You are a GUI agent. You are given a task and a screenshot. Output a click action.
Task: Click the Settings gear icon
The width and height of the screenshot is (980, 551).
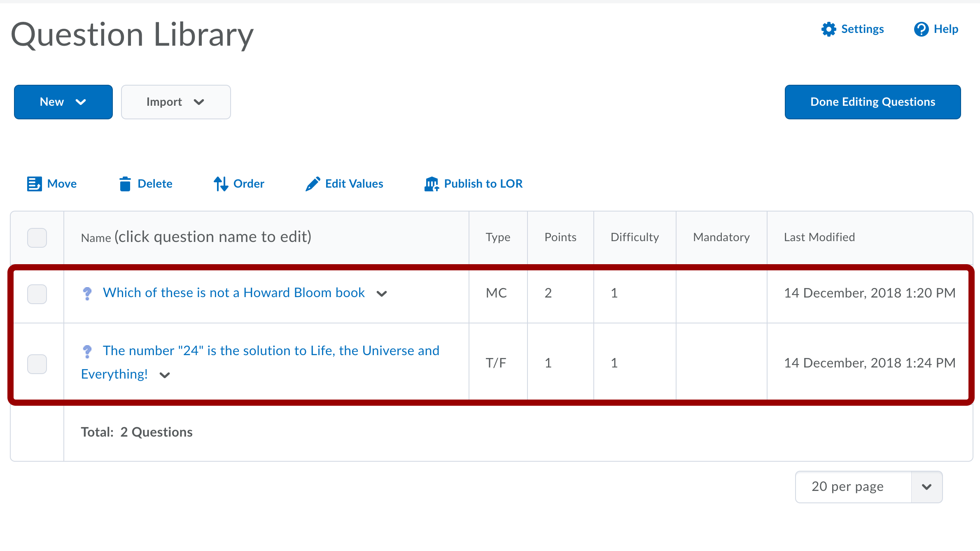coord(828,29)
